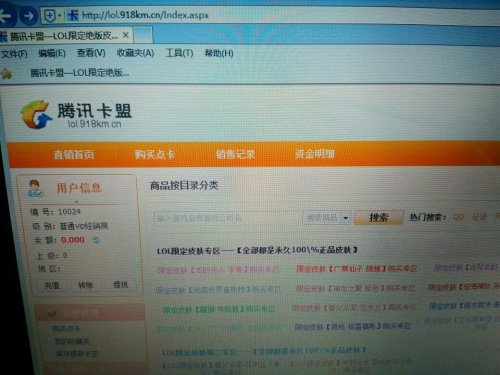This screenshot has width=500, height=375.
Task: Open the pink 限定皮肤 link in first row
Action: click(218, 269)
